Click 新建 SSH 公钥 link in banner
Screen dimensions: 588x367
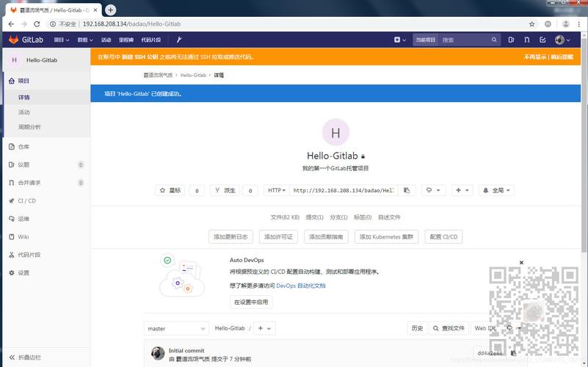pos(140,57)
